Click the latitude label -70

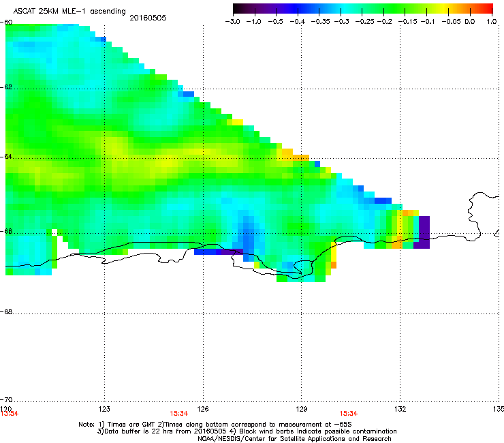(x=6, y=400)
